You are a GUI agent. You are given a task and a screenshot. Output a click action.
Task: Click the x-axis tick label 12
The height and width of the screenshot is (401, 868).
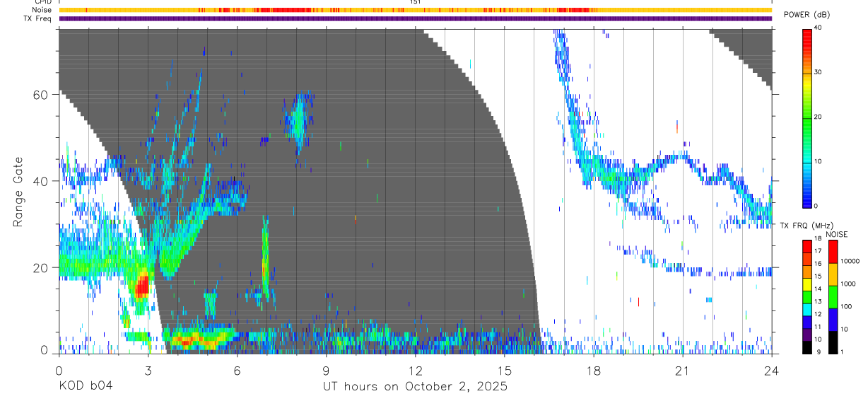point(416,370)
